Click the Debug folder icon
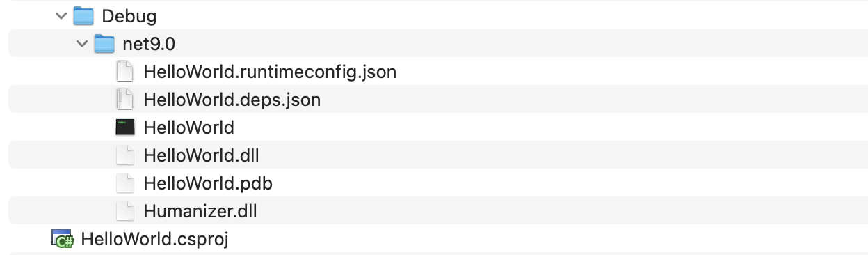The height and width of the screenshot is (255, 868). click(83, 16)
